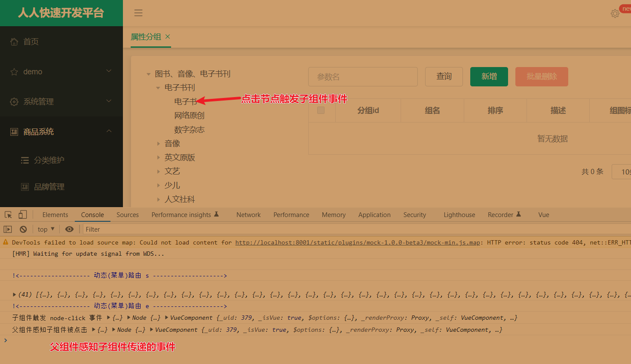Click the 人人快速开发平台 logo title
The height and width of the screenshot is (364, 631).
tap(61, 13)
